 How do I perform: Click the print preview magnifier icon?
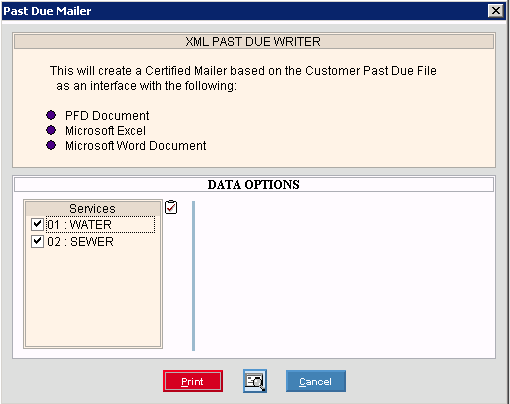tap(255, 381)
